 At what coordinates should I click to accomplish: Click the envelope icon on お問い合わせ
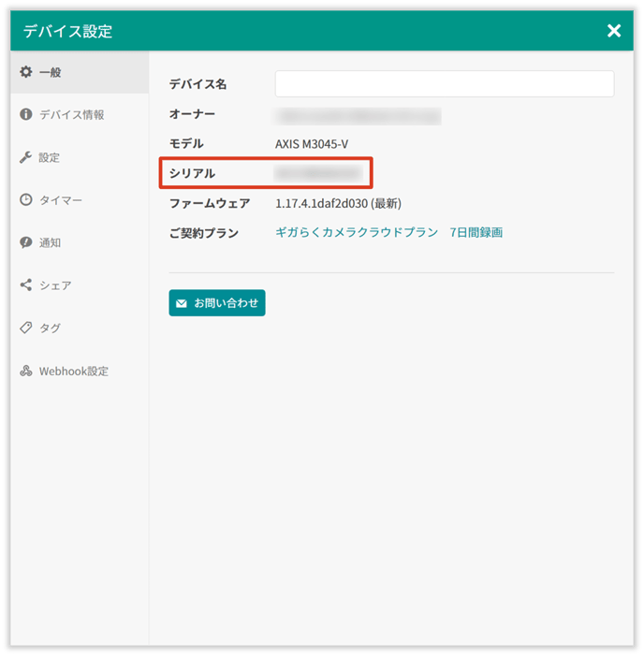point(182,303)
